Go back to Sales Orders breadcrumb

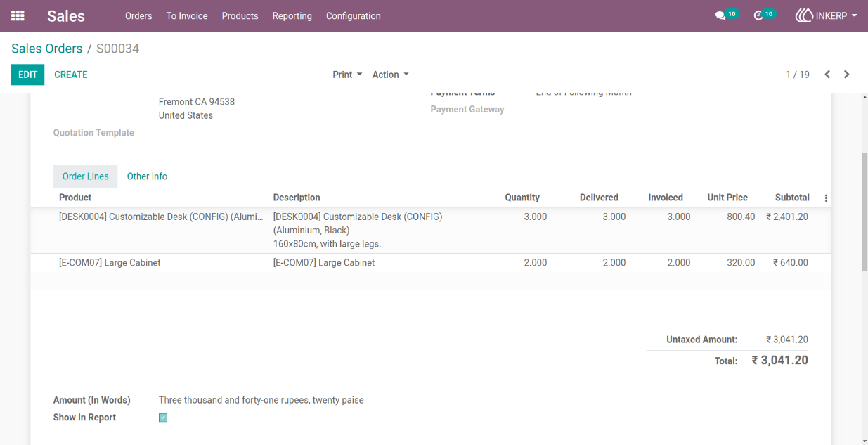47,49
